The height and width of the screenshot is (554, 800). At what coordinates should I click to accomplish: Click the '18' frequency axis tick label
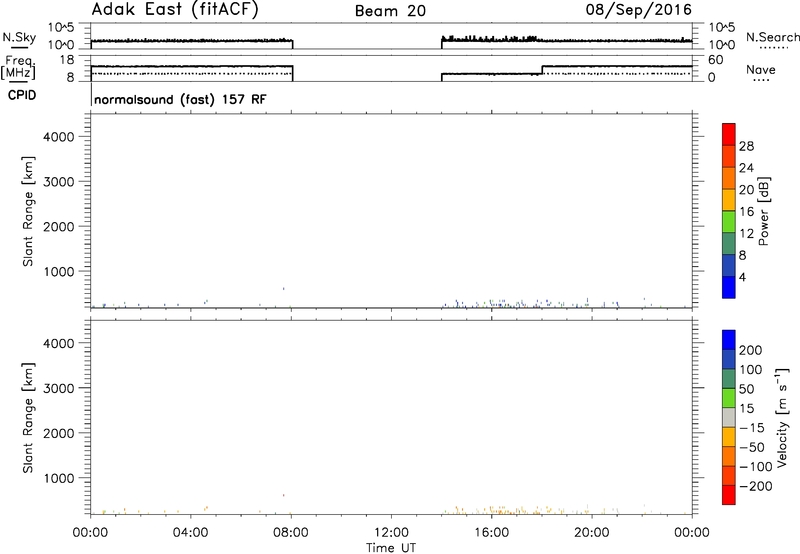[66, 60]
